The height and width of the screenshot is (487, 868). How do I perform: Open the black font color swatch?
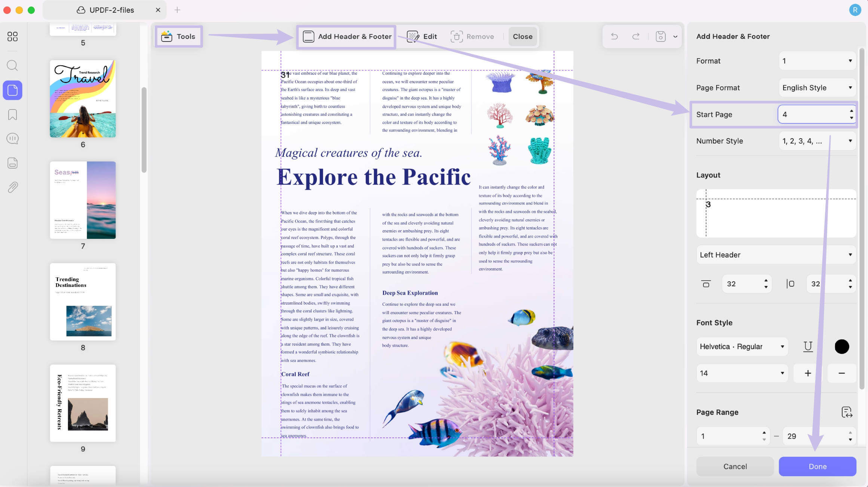pos(842,347)
